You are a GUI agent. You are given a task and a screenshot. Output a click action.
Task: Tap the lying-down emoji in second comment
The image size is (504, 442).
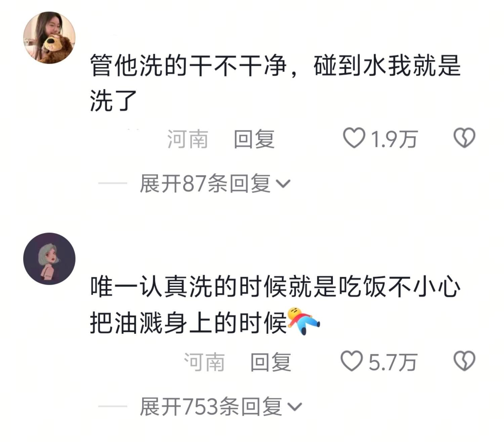[304, 321]
